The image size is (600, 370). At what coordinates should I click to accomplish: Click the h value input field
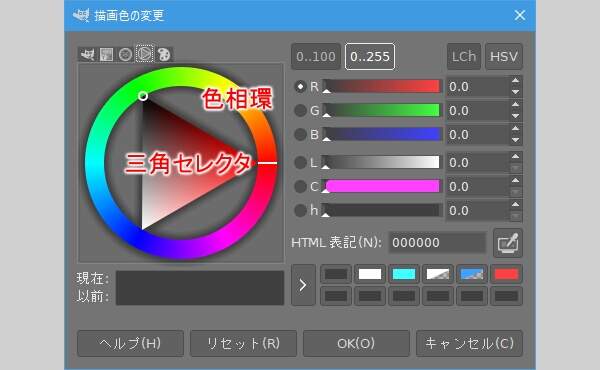(x=478, y=210)
